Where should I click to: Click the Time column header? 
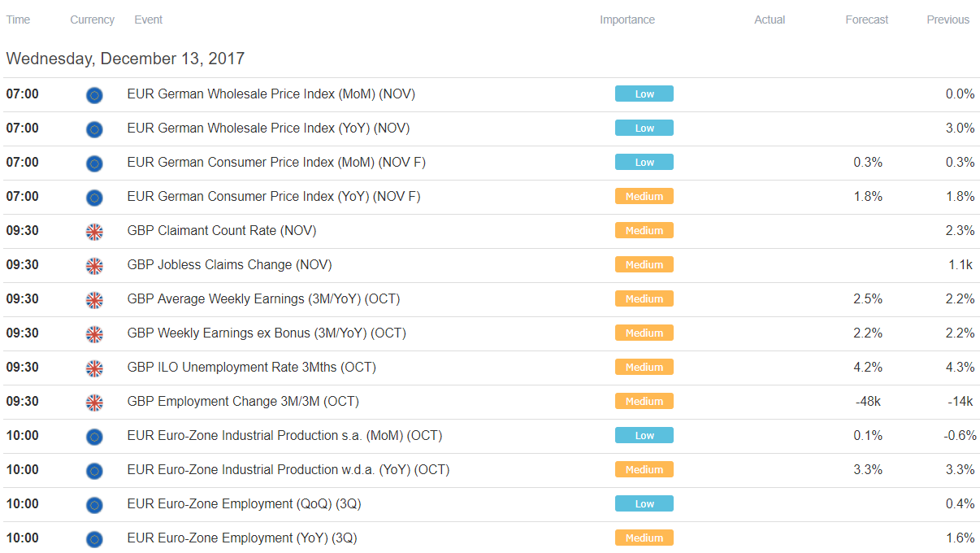click(18, 20)
